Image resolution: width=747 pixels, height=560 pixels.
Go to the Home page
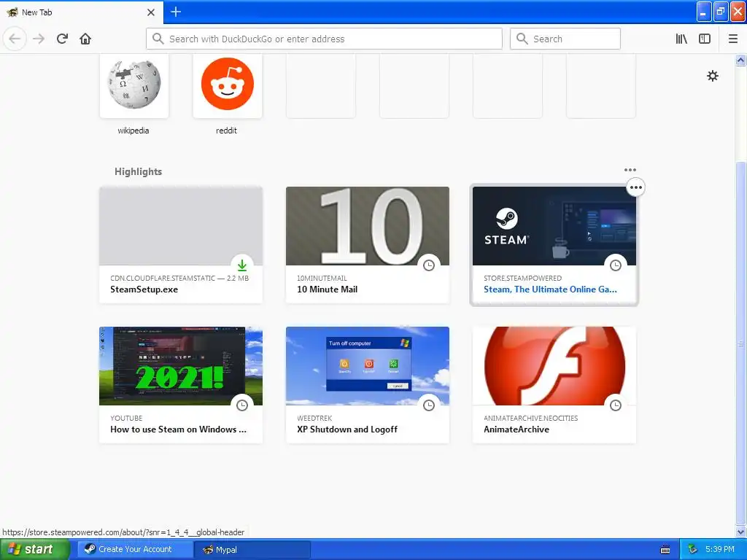click(85, 39)
